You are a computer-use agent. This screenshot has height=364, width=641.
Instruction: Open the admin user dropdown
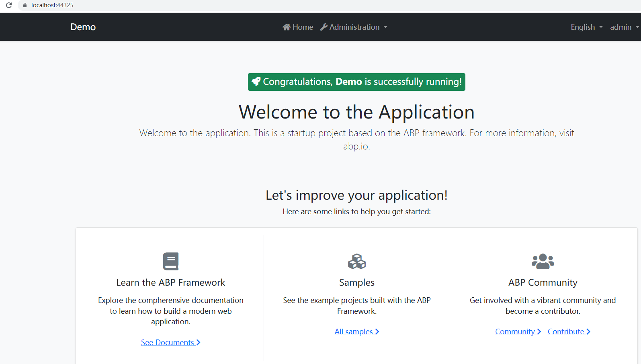[x=624, y=27]
